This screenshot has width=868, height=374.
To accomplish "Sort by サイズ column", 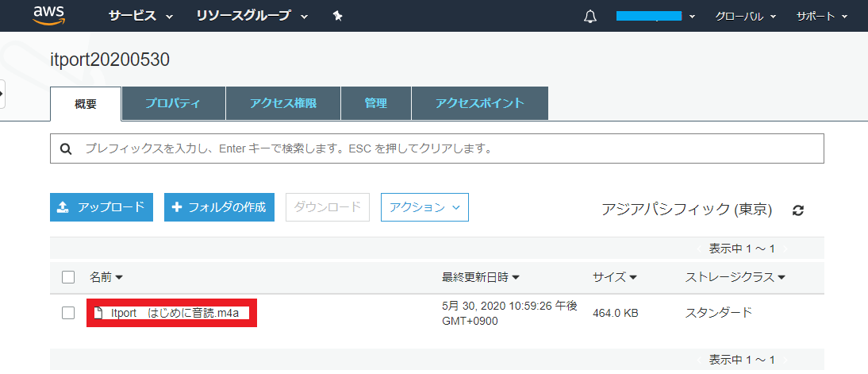I will 614,278.
